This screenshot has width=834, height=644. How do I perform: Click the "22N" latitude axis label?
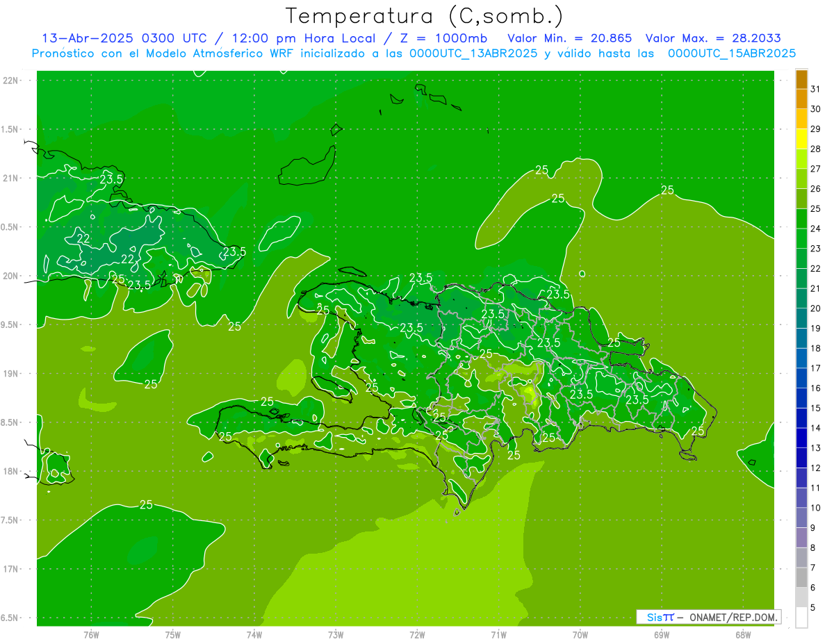tap(11, 81)
